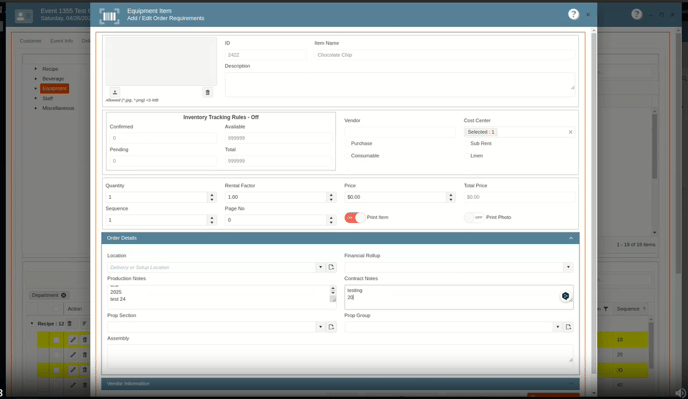Edit the sequence 30 row
Screen dimensions: 688x399
pyautogui.click(x=73, y=370)
